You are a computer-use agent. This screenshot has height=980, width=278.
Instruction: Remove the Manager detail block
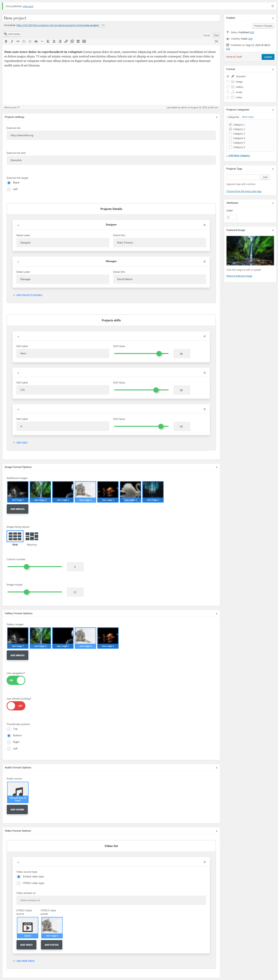(x=204, y=261)
